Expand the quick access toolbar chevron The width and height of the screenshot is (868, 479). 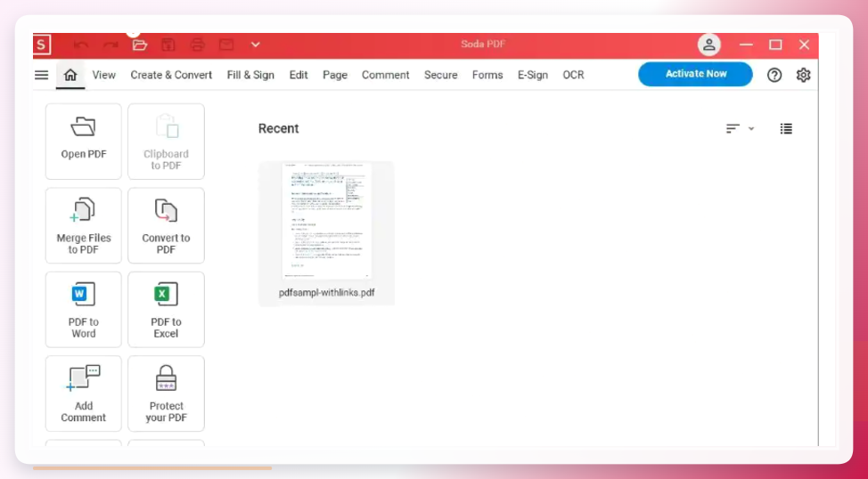pyautogui.click(x=255, y=45)
